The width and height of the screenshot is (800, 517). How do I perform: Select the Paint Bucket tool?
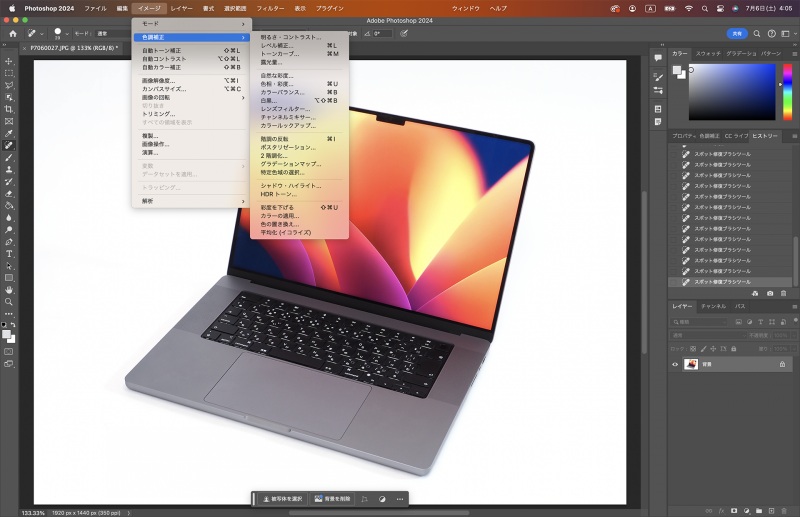point(9,206)
